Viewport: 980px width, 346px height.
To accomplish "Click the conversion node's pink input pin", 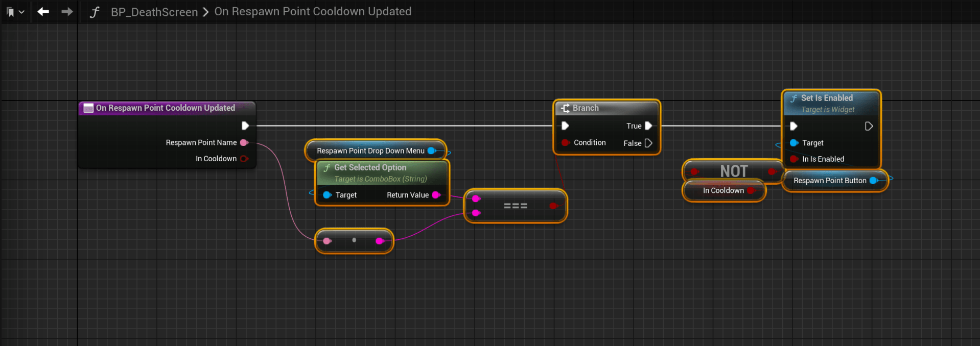I will [x=327, y=241].
